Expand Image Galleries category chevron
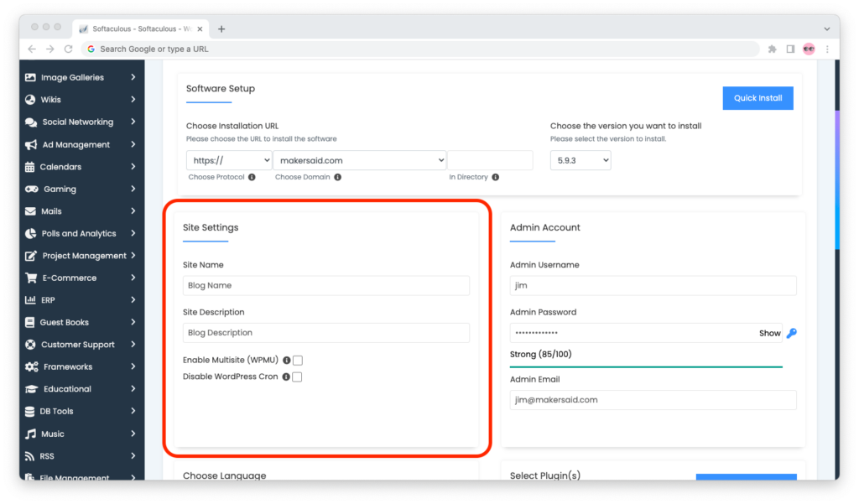The height and width of the screenshot is (504, 859). coord(133,77)
